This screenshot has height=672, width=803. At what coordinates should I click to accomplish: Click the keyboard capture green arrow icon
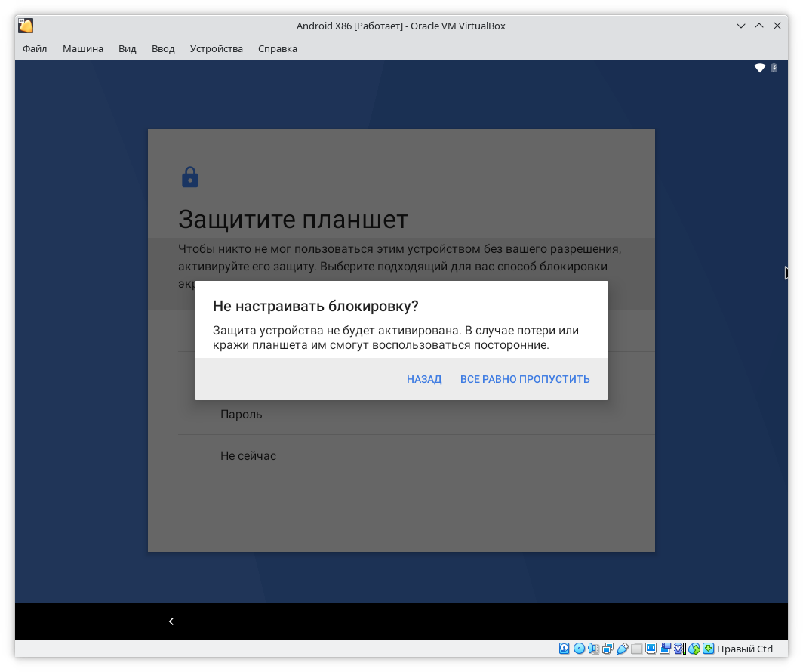pos(708,649)
